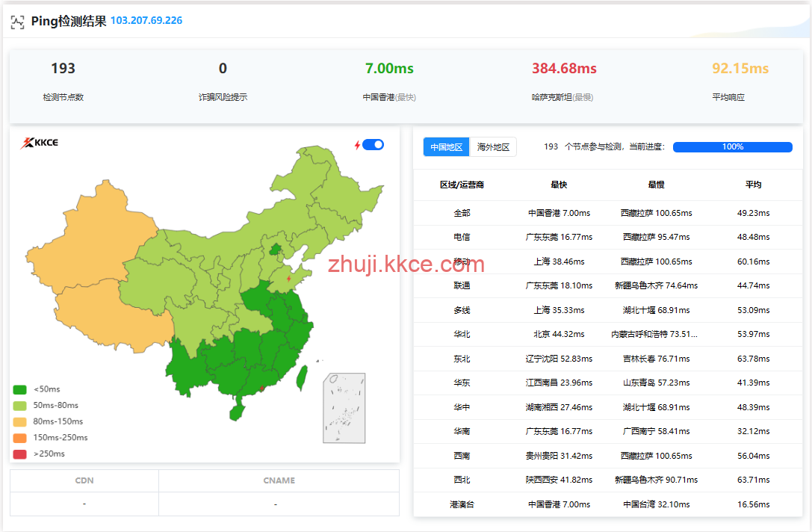Click the KKCE logo on the map
Viewport: 812px width, 532px height.
click(x=39, y=143)
